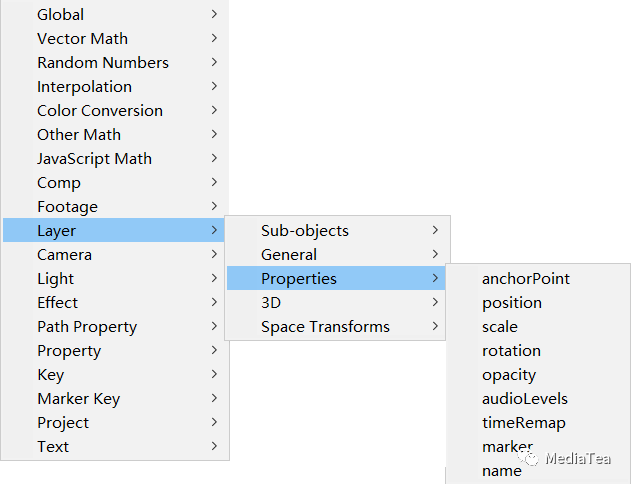Open Color Conversion submenu
Image resolution: width=631 pixels, height=484 pixels.
point(99,111)
